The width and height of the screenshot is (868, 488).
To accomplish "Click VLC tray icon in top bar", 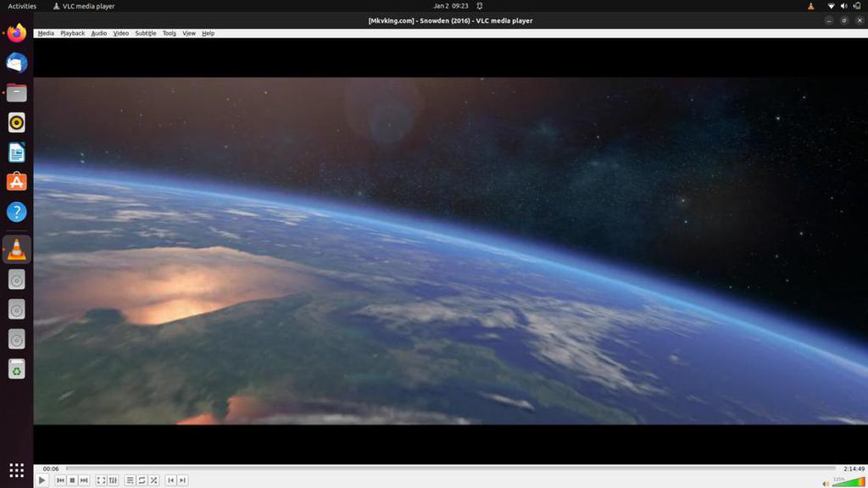I will 811,6.
